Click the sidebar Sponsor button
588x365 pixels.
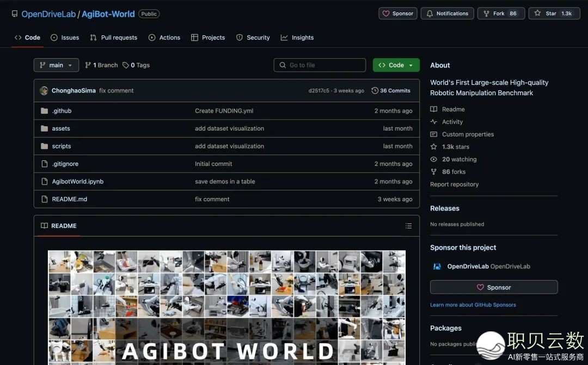(x=494, y=287)
